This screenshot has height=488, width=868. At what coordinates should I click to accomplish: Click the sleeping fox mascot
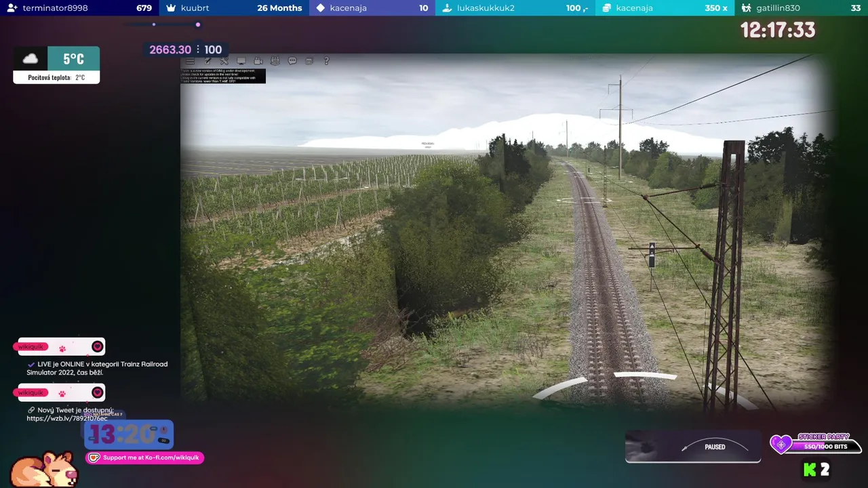click(44, 469)
